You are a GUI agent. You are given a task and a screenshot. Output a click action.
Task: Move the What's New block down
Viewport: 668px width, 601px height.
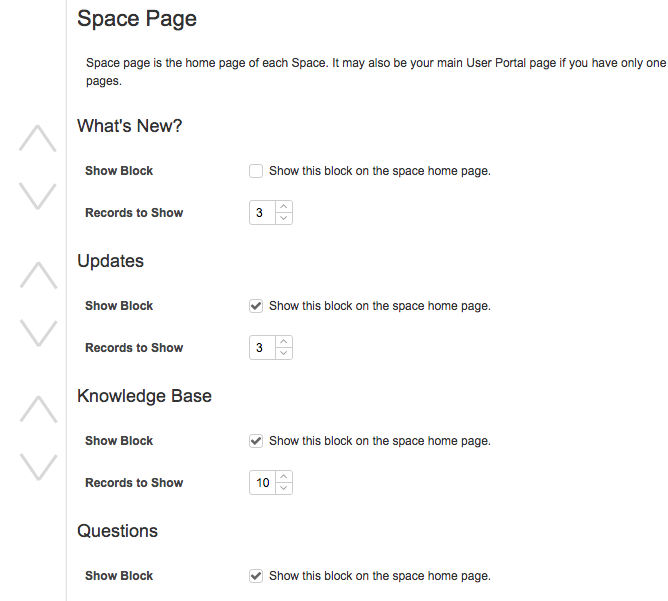coord(38,196)
